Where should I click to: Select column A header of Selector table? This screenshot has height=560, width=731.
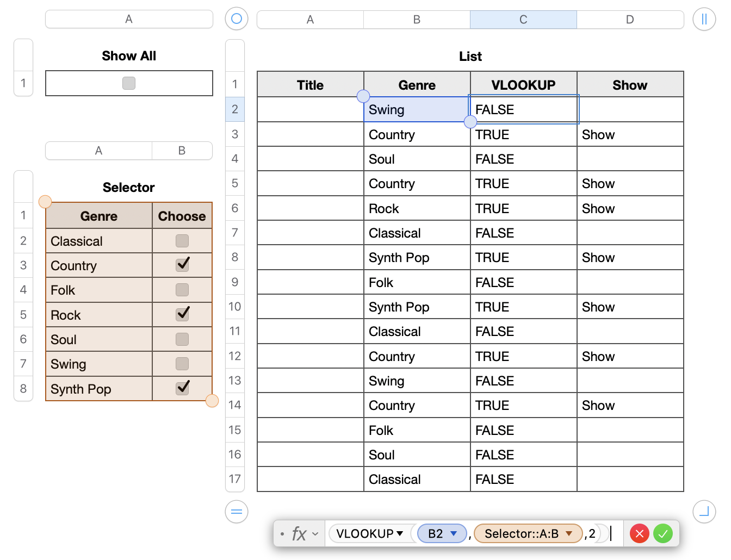pyautogui.click(x=98, y=151)
